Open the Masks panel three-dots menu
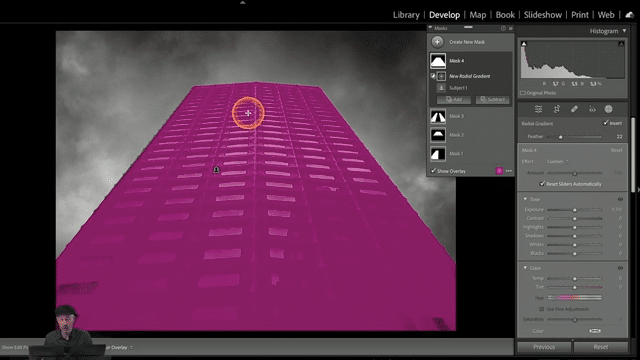This screenshot has width=640, height=360. click(x=509, y=171)
